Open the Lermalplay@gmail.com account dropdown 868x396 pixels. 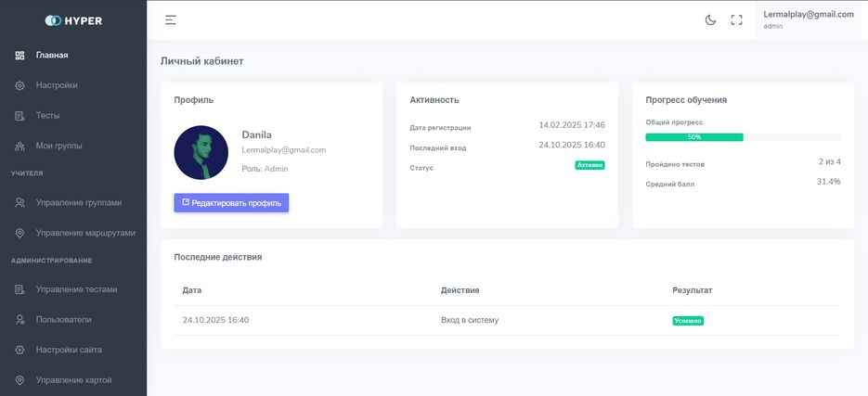[x=808, y=19]
